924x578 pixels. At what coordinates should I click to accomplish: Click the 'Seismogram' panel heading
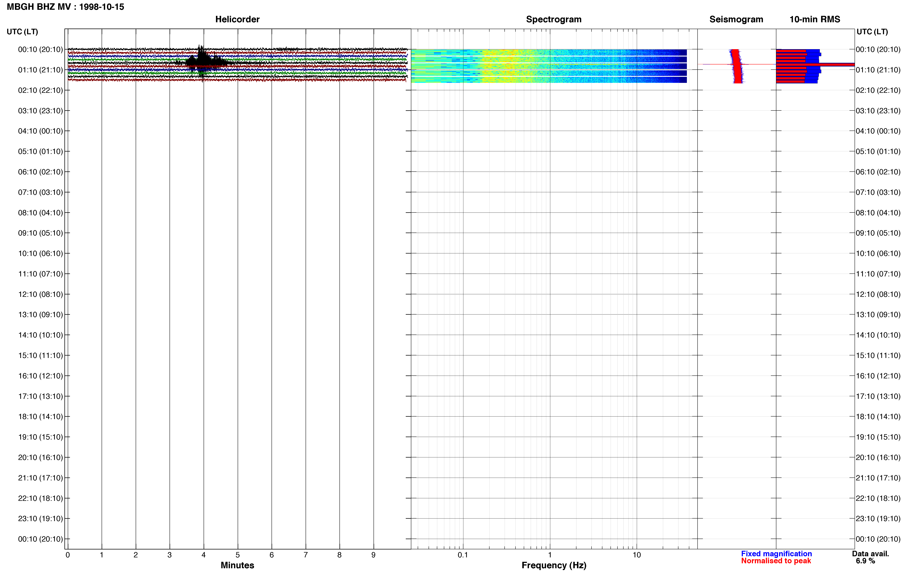point(736,19)
